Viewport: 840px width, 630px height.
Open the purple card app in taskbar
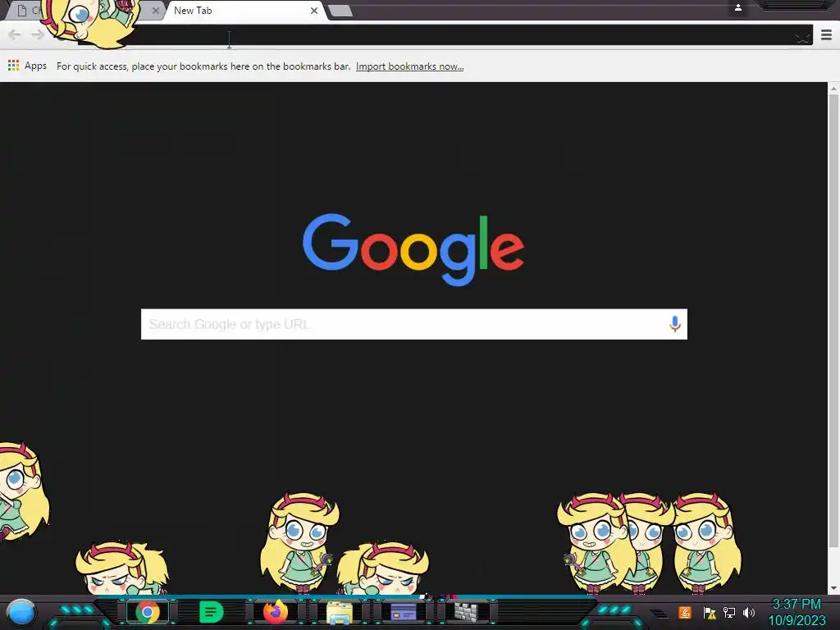click(404, 612)
